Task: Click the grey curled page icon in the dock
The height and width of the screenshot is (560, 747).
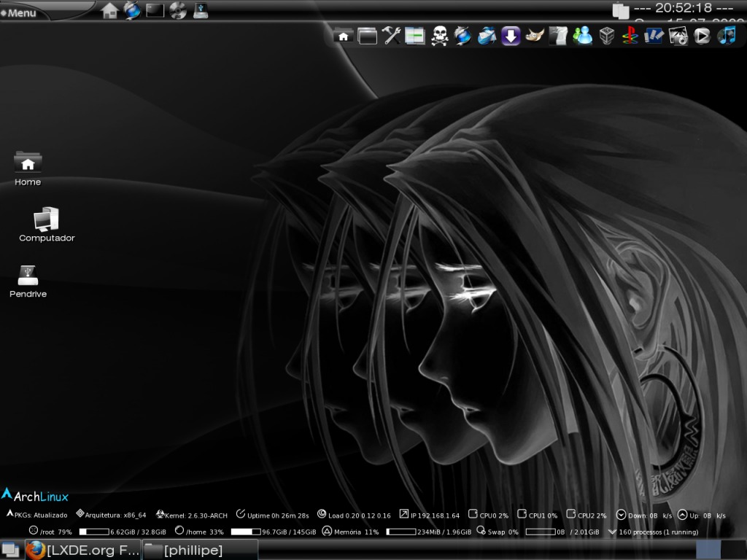Action: [x=558, y=36]
